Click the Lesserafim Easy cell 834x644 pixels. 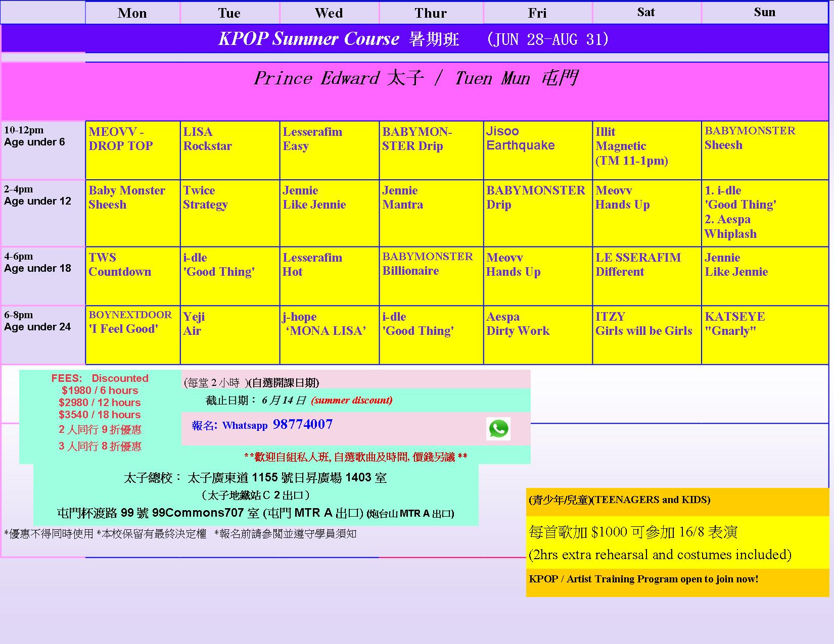coord(330,150)
